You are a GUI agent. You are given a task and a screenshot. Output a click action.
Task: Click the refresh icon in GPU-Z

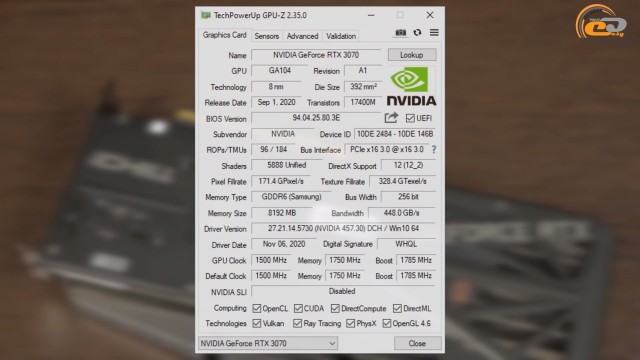pyautogui.click(x=417, y=33)
